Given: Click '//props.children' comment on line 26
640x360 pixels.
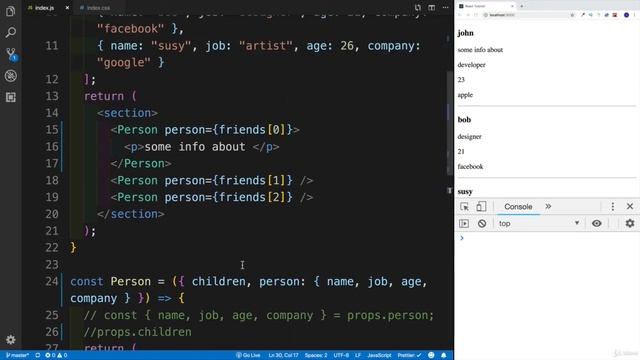Looking at the screenshot, I should (x=138, y=332).
